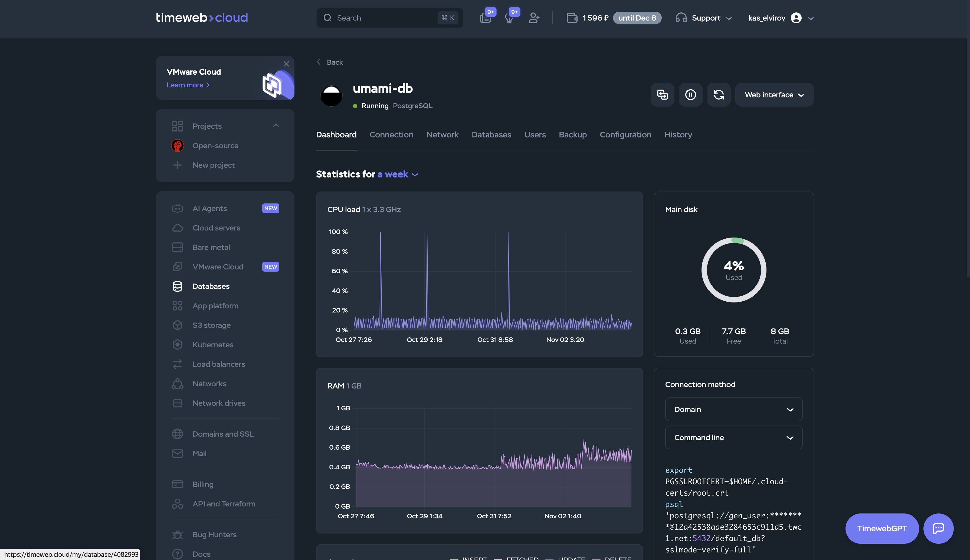Open the TimewebGPT chat bubble
Screen dimensions: 970x560
(881, 528)
